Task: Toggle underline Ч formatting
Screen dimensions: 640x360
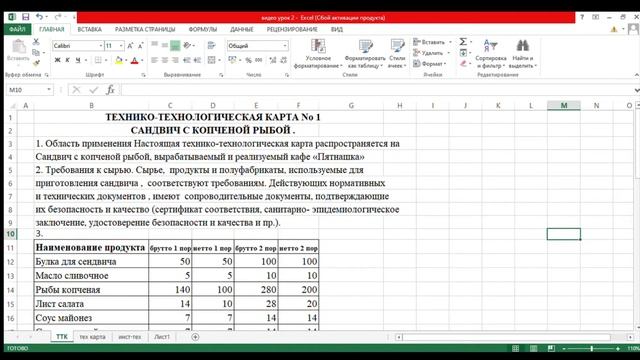Action: point(78,60)
